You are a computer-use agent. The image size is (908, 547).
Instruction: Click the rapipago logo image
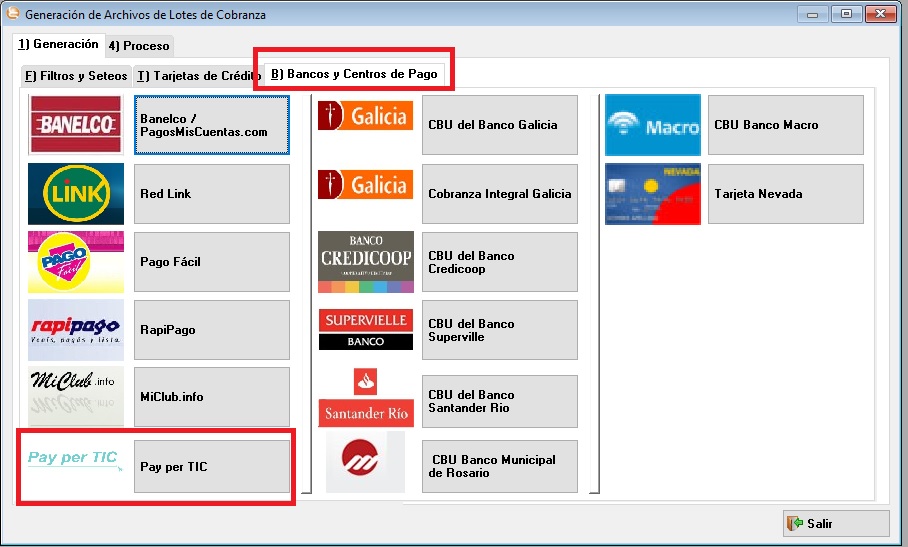click(76, 329)
